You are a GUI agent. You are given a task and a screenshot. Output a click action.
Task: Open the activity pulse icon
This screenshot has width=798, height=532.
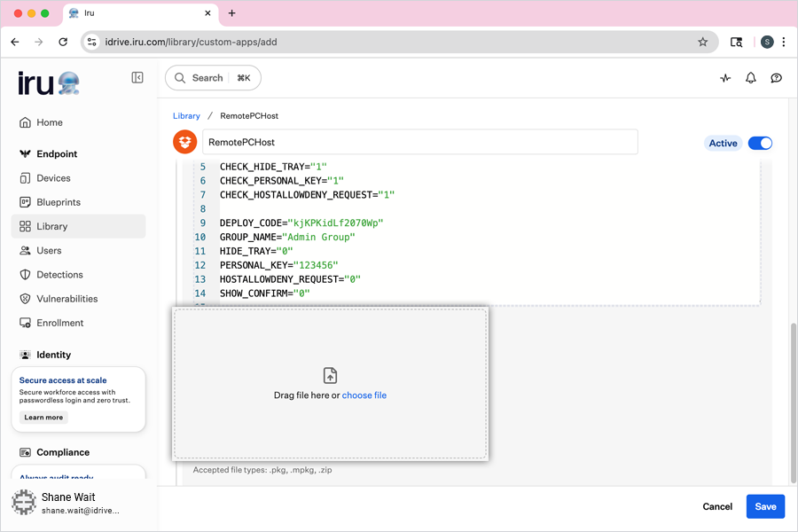[x=725, y=78]
